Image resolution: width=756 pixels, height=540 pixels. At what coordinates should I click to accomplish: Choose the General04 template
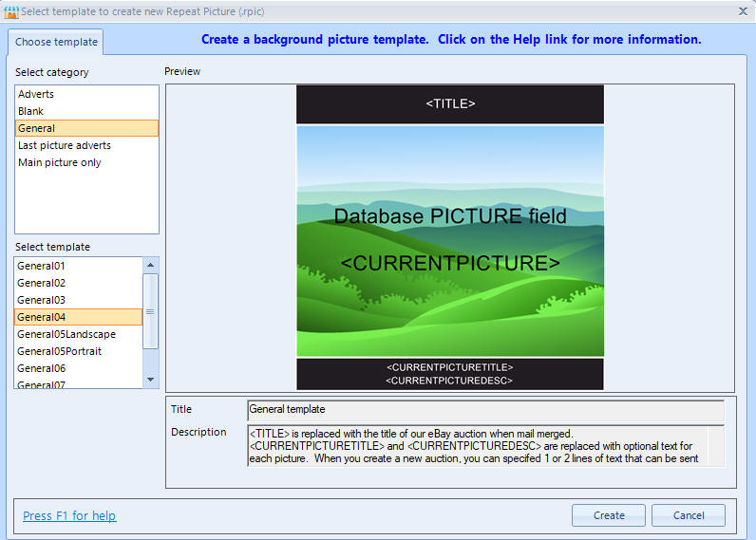point(79,317)
